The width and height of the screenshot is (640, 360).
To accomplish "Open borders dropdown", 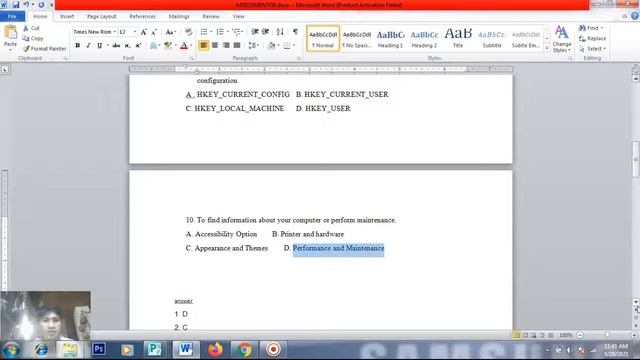I will 294,45.
